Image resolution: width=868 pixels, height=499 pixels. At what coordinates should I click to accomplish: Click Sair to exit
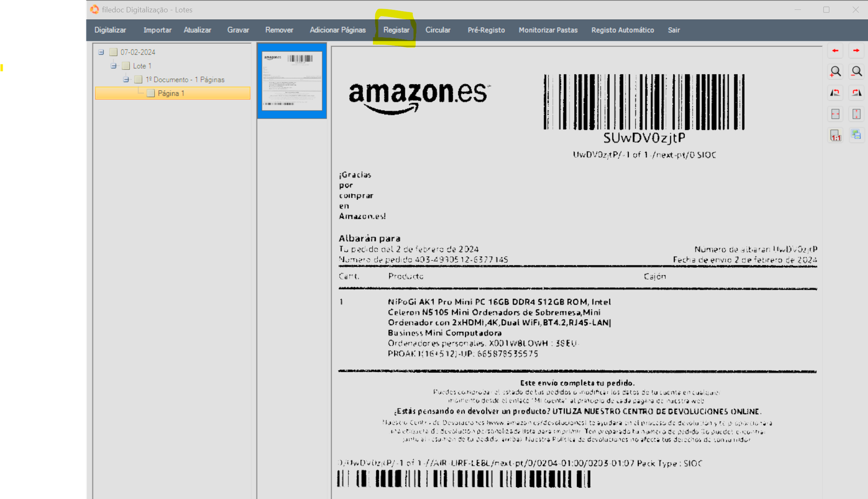pyautogui.click(x=674, y=30)
